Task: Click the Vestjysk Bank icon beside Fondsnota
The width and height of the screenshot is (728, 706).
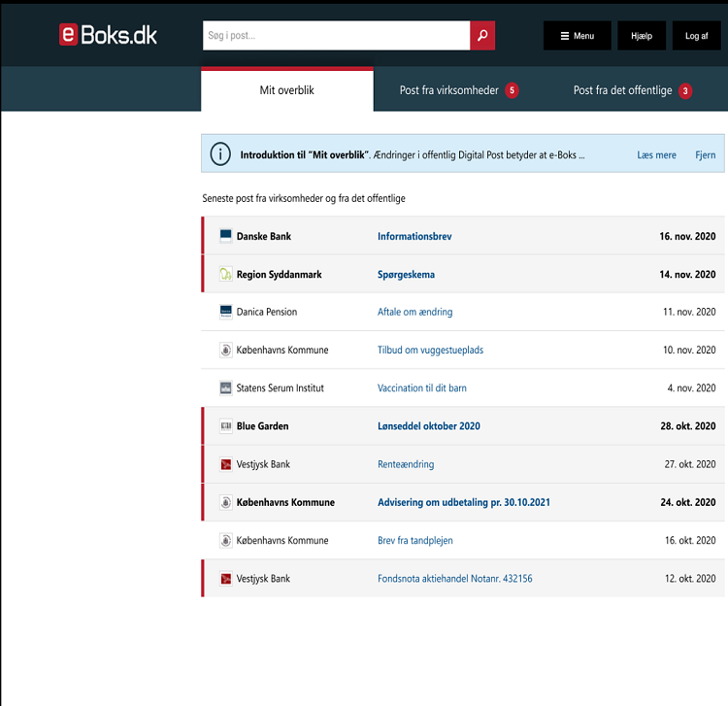Action: pyautogui.click(x=225, y=578)
